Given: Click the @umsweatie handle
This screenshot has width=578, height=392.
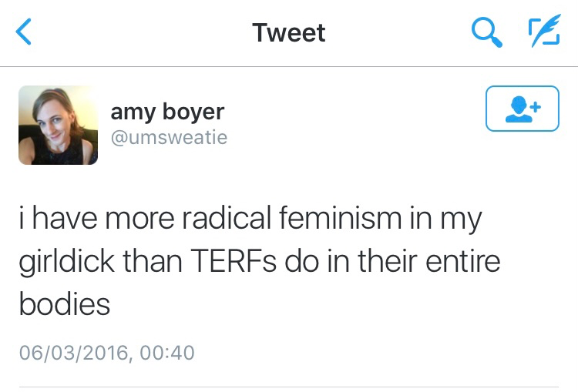Looking at the screenshot, I should [x=169, y=137].
